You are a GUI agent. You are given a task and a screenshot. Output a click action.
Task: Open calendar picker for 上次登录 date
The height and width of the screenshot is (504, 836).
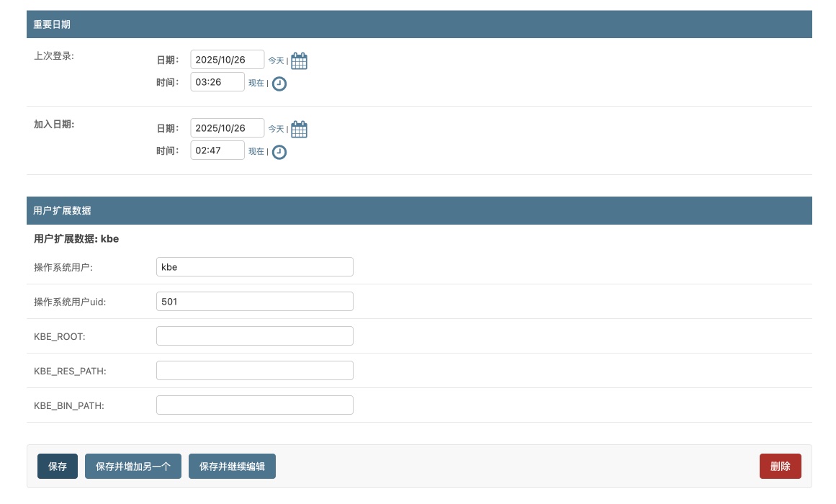click(299, 61)
